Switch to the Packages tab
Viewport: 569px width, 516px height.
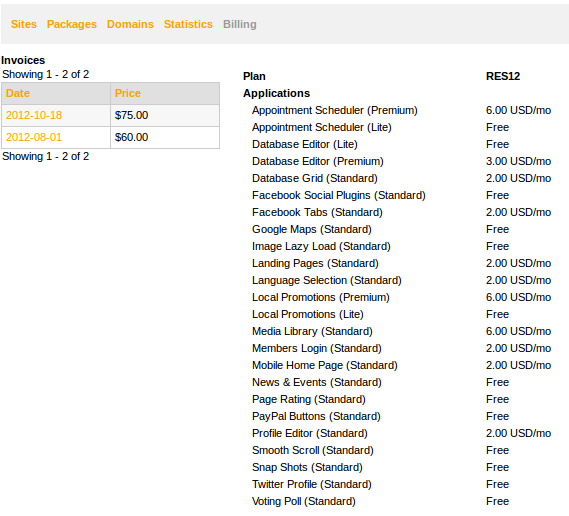(71, 24)
